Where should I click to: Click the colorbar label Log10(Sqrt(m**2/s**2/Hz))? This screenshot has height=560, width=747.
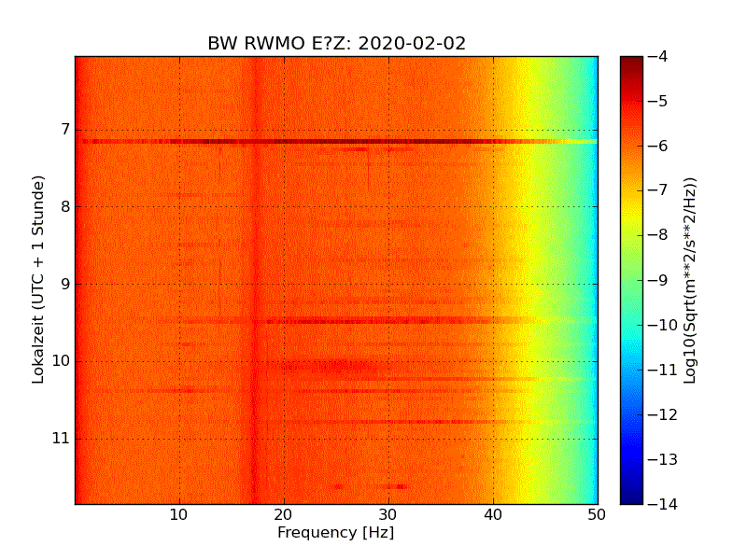pyautogui.click(x=689, y=281)
